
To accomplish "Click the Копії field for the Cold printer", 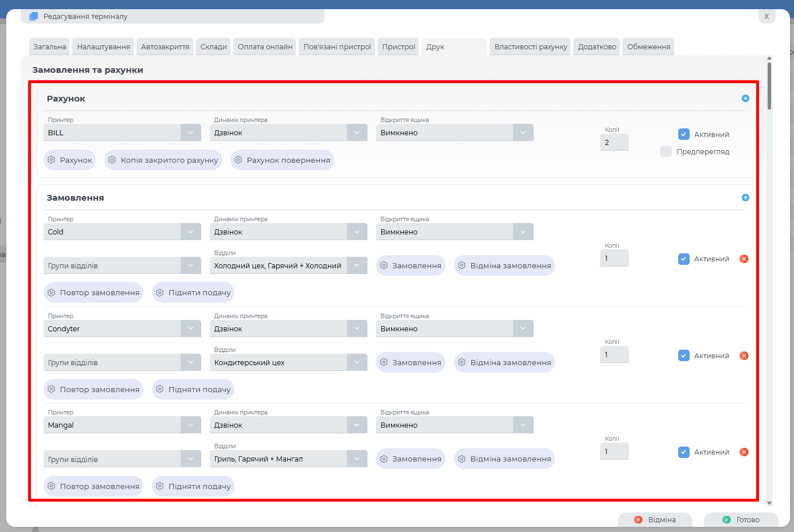I will 614,259.
